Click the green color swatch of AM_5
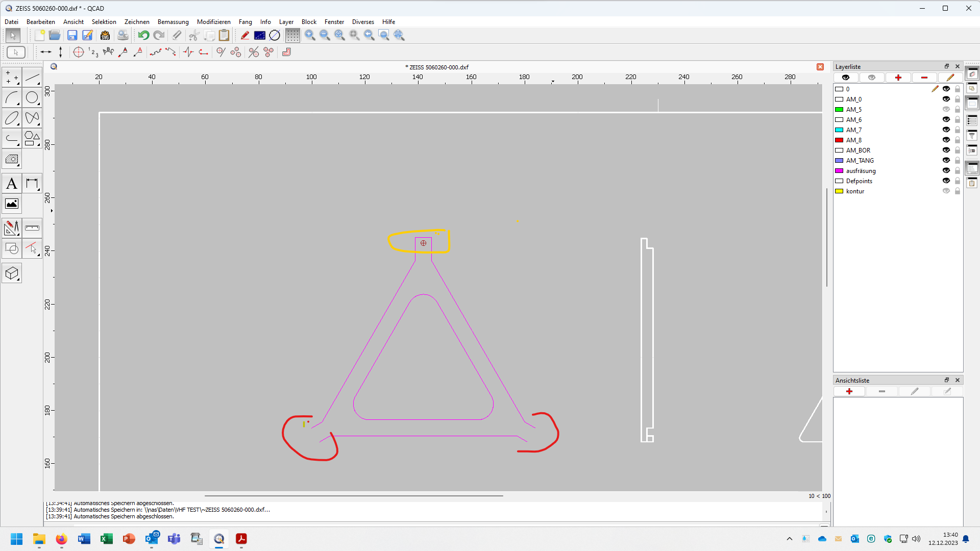 pyautogui.click(x=840, y=109)
